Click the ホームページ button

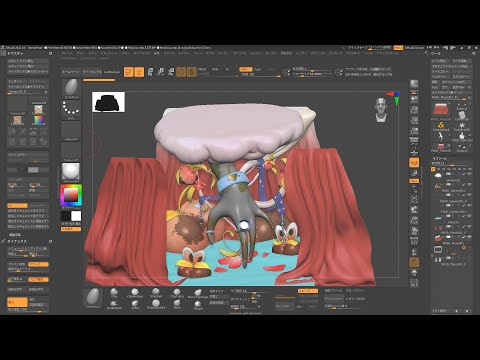point(71,72)
